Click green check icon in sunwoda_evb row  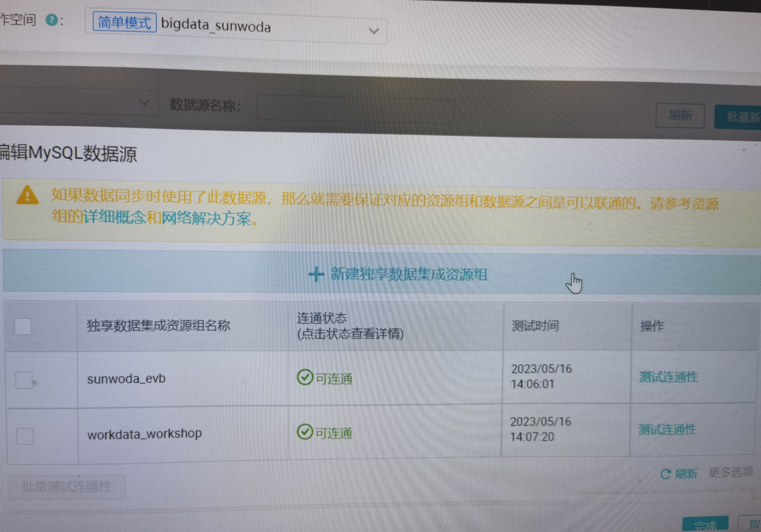click(x=305, y=377)
